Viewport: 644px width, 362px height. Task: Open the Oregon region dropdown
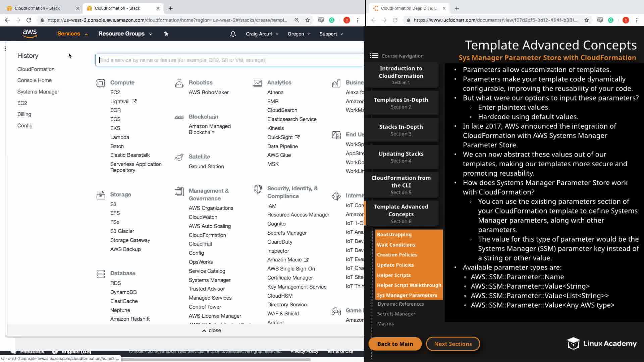pyautogui.click(x=299, y=34)
